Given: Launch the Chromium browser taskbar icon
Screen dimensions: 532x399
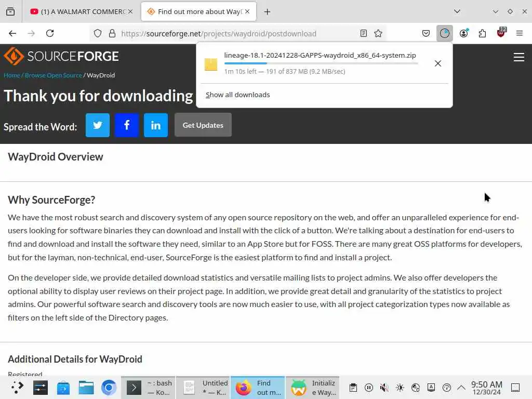Looking at the screenshot, I should tap(109, 388).
